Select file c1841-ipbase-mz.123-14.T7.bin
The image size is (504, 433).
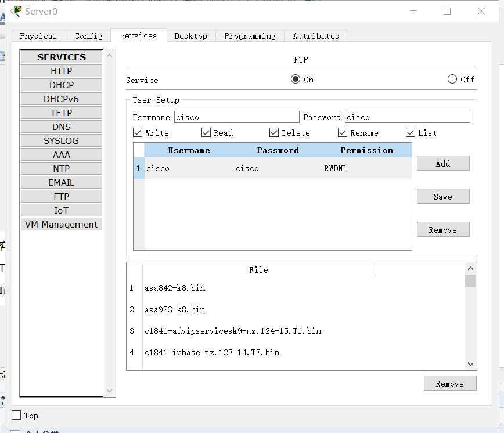212,352
